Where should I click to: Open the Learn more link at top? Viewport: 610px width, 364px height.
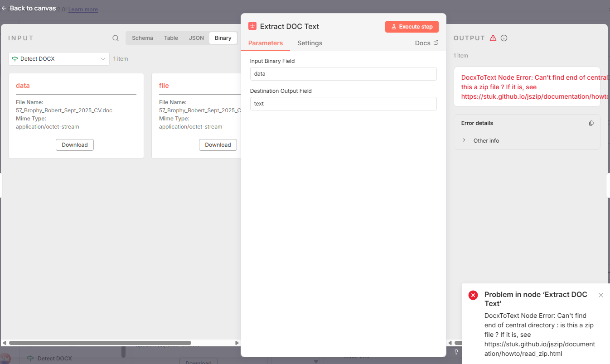click(x=83, y=9)
